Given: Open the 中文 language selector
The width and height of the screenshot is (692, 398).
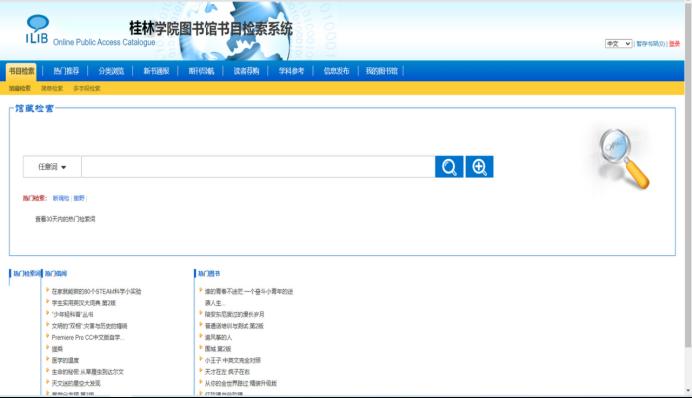Looking at the screenshot, I should [619, 44].
